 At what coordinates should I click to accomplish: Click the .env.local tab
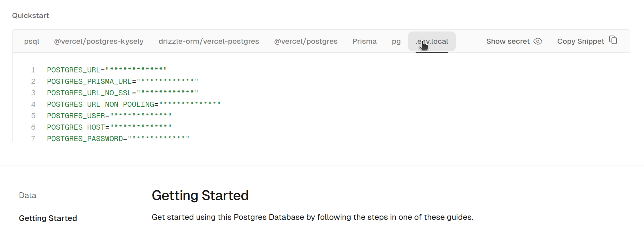432,41
